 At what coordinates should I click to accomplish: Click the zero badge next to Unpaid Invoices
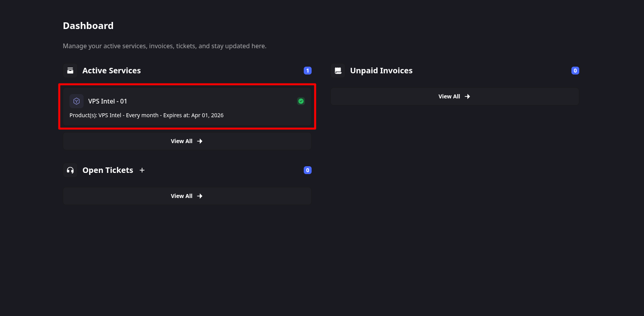click(575, 71)
